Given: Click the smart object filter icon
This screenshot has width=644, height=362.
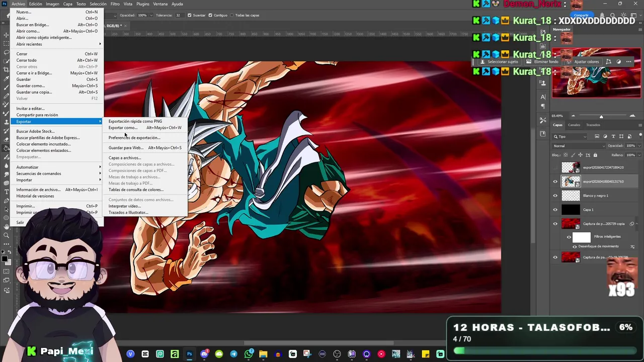Looking at the screenshot, I should coord(629,136).
